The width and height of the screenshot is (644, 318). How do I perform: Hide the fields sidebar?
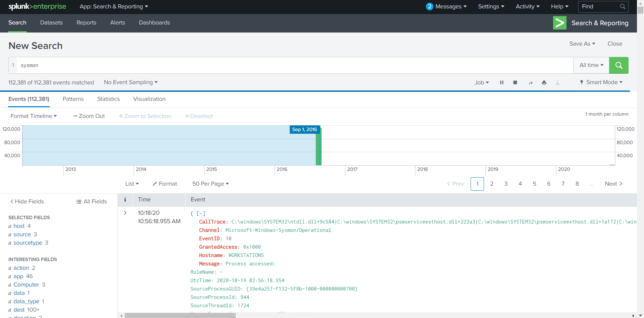27,201
